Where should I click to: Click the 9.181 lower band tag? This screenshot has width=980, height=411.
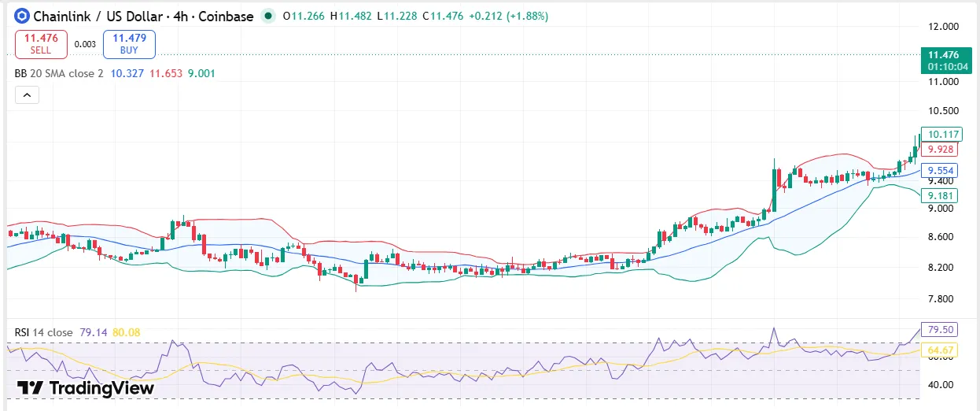tap(940, 195)
